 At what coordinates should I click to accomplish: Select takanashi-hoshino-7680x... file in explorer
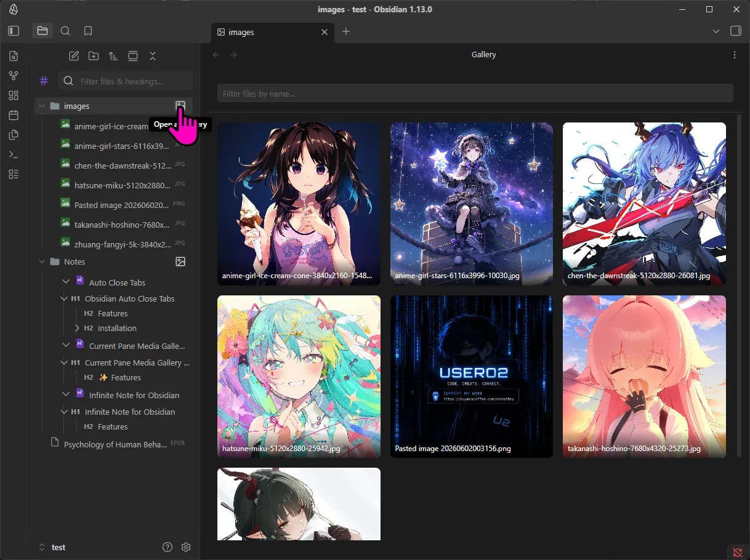coord(123,224)
